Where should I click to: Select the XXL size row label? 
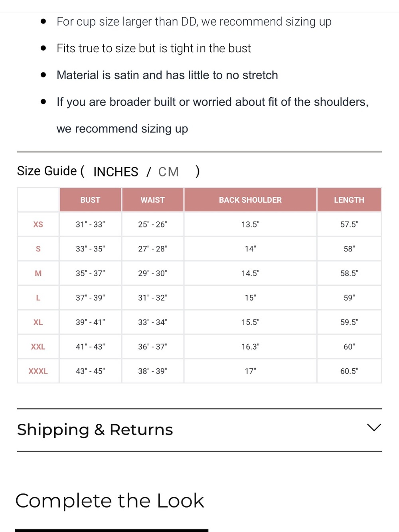[38, 347]
